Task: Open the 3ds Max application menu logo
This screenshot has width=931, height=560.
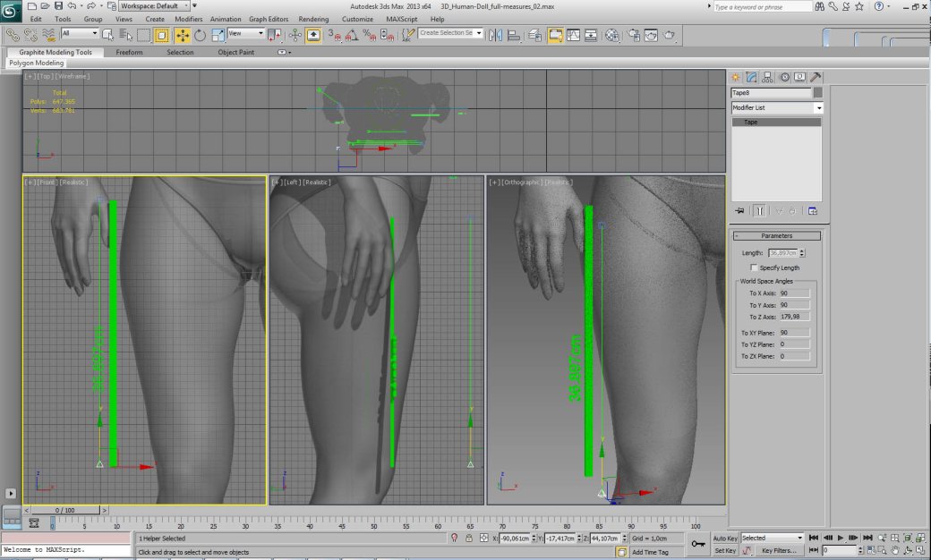Action: (10, 11)
